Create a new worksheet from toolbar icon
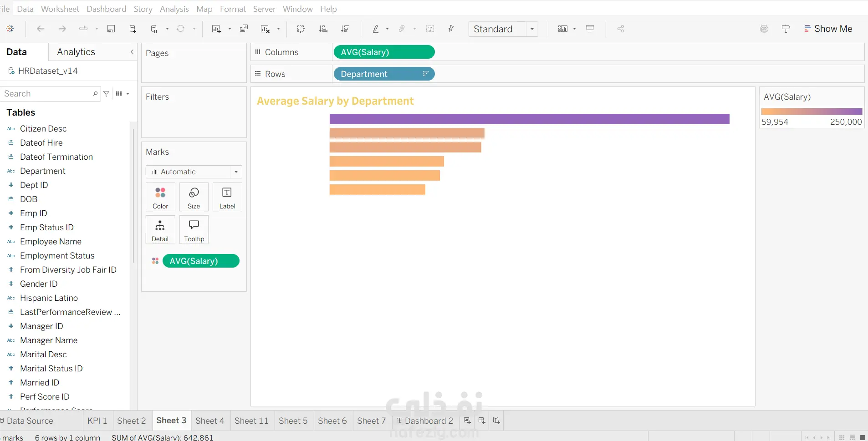This screenshot has height=441, width=868. [x=216, y=29]
